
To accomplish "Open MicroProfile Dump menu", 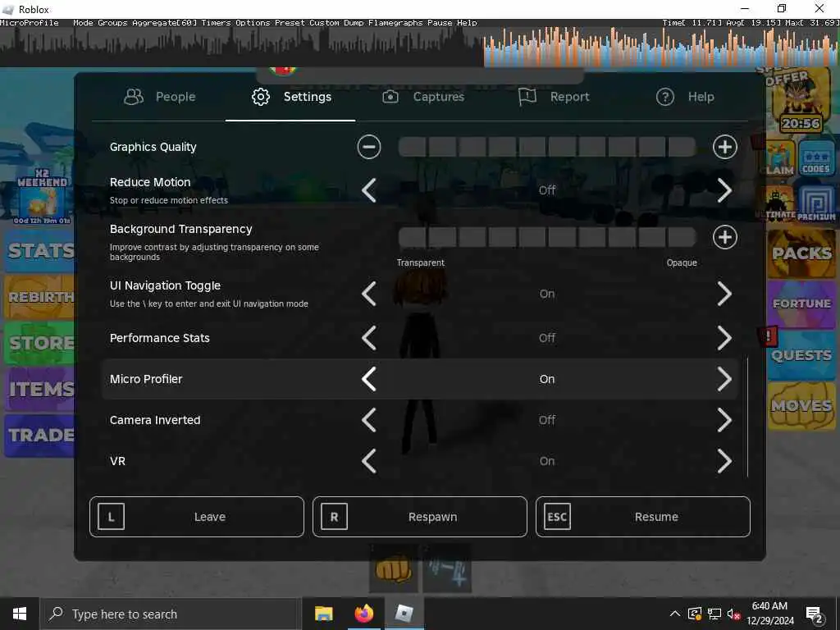I will pos(354,22).
